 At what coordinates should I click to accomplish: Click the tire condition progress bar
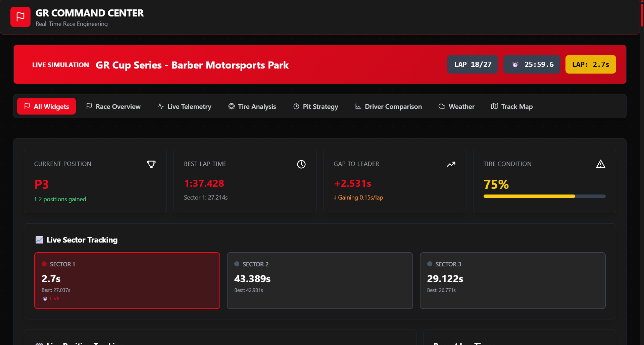coord(544,196)
